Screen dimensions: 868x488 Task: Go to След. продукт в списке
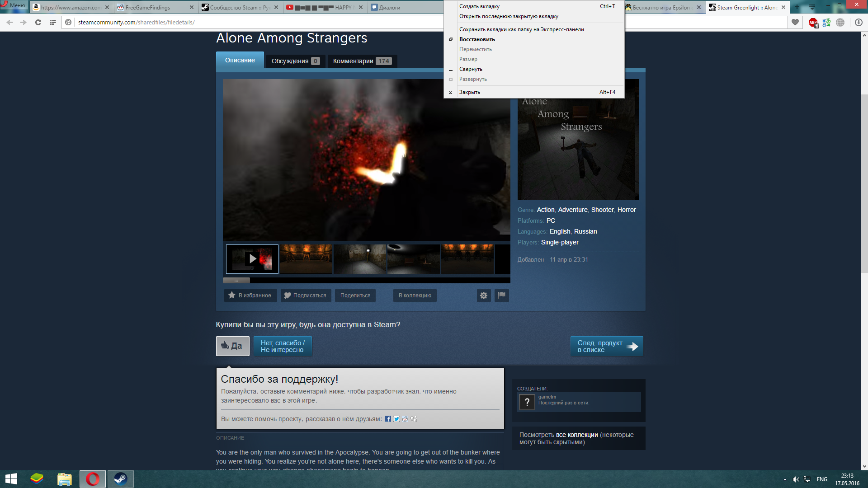[x=607, y=346]
